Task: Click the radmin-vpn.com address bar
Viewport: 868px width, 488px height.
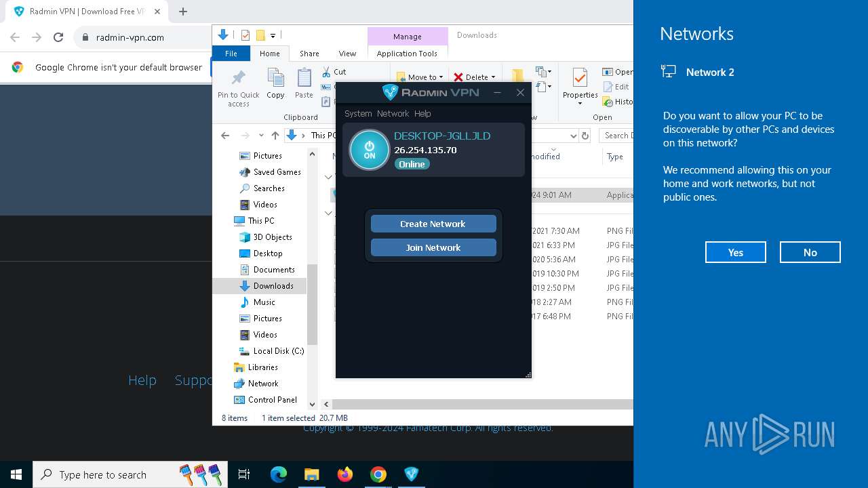Action: (x=130, y=37)
